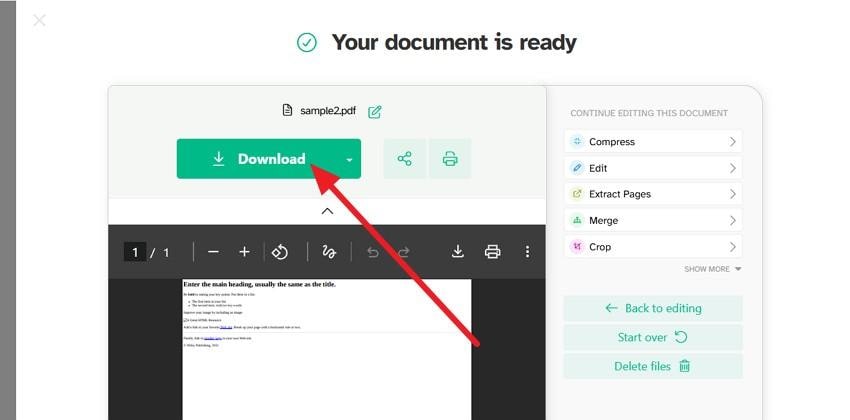Click the Back to editing button
This screenshot has height=420, width=850.
pos(653,308)
